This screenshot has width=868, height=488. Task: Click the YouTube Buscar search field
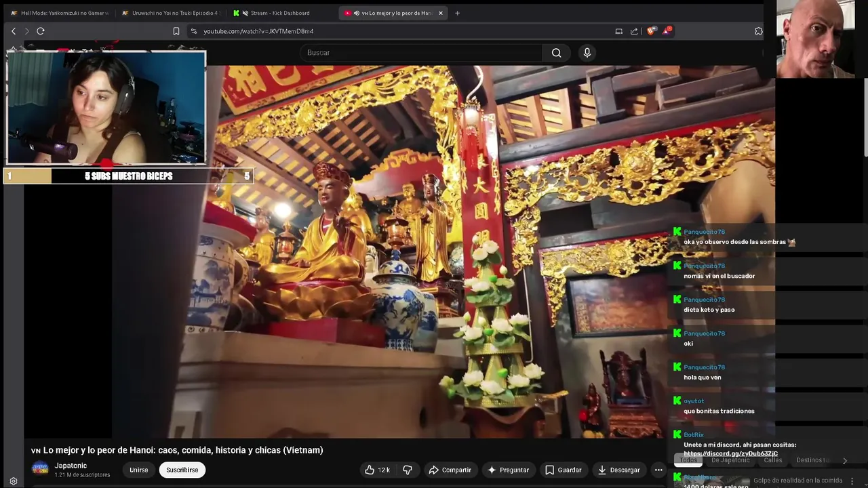(x=420, y=53)
